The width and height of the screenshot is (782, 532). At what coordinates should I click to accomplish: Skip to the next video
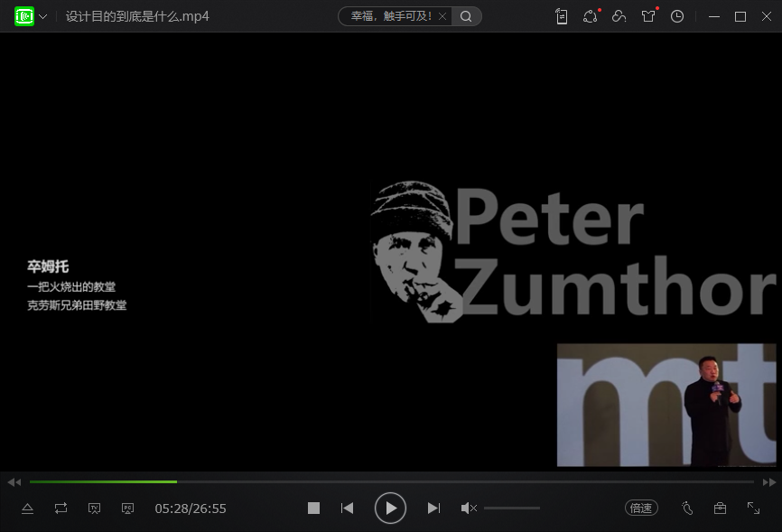(x=433, y=509)
